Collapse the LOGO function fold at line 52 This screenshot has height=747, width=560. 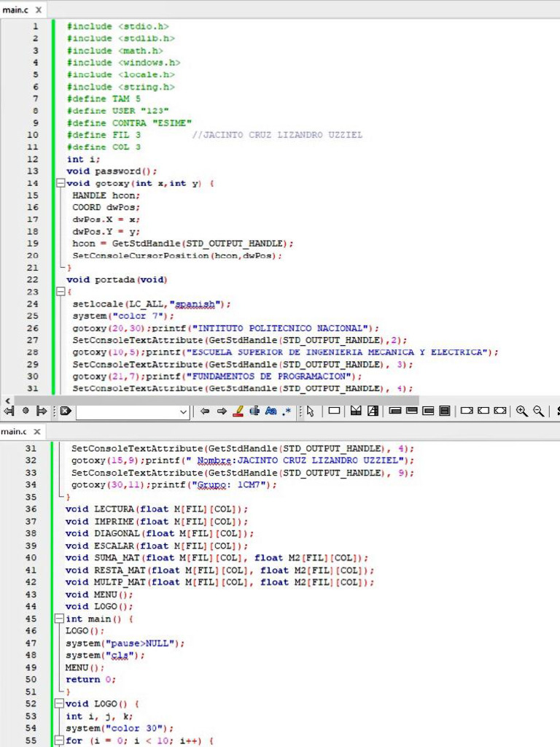60,704
